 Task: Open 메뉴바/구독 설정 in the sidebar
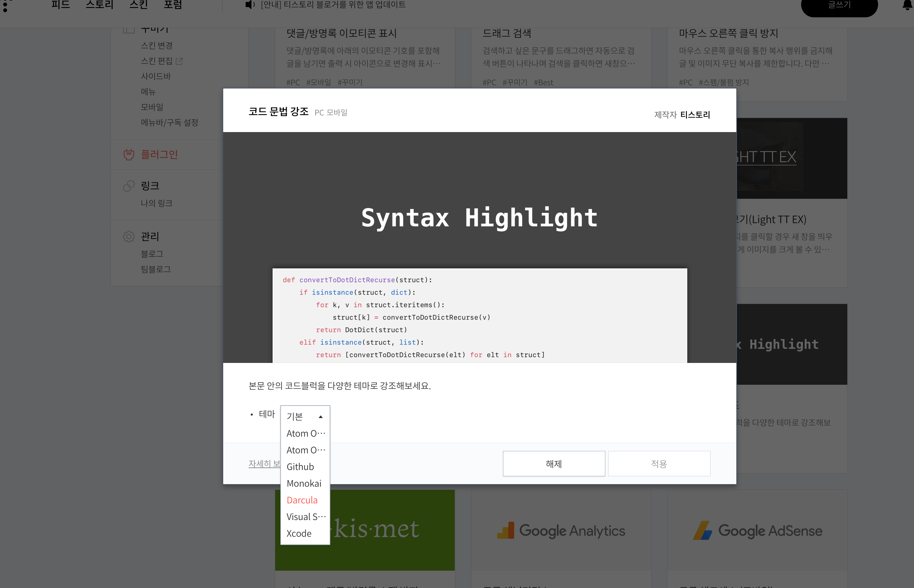pyautogui.click(x=169, y=122)
